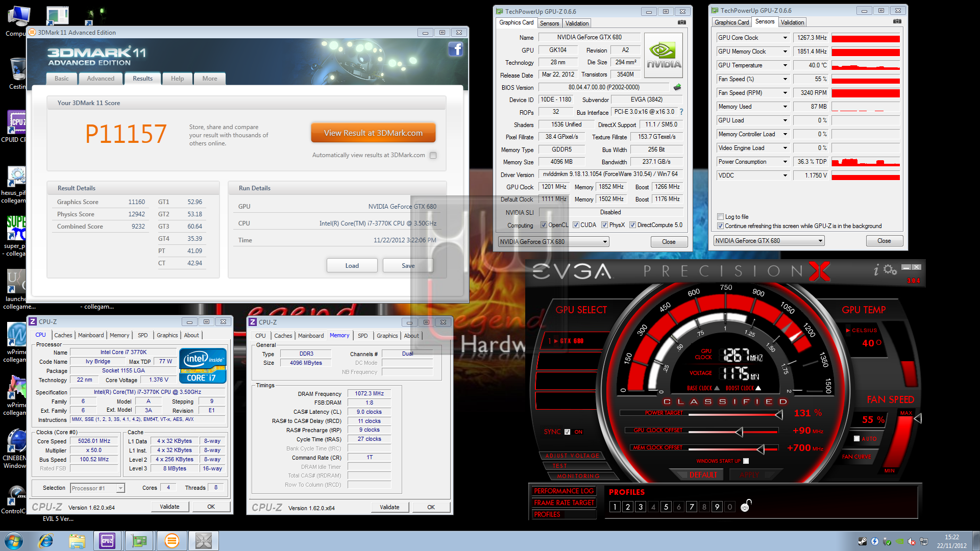Enable automatically view results at 3DMark.com
The width and height of the screenshot is (980, 551).
point(433,155)
